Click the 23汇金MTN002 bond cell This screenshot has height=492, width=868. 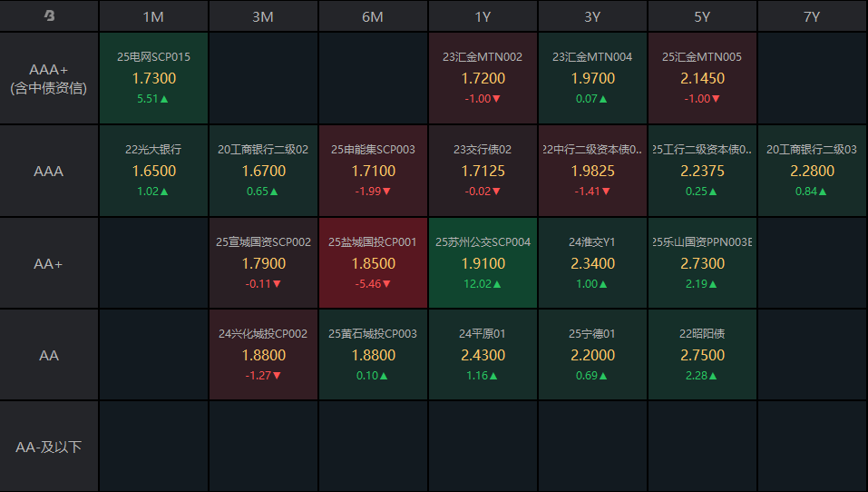click(x=483, y=79)
